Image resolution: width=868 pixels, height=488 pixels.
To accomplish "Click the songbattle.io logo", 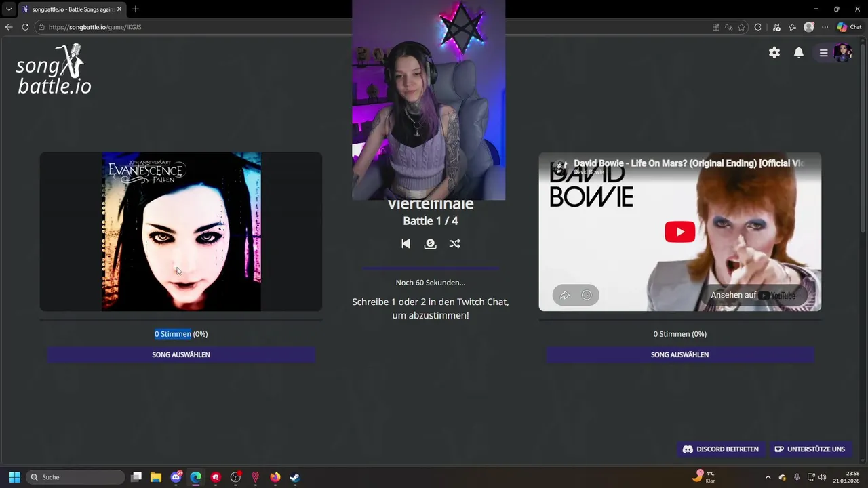I will click(54, 70).
